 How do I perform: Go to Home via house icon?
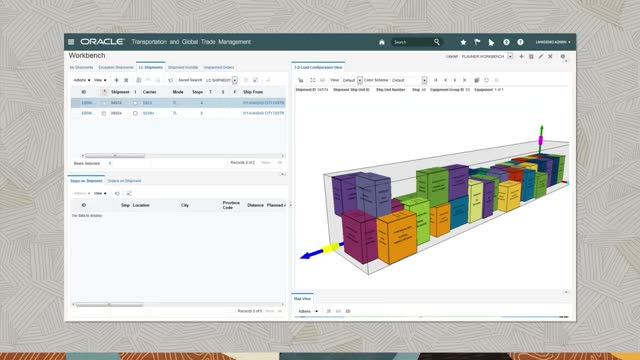tap(382, 42)
